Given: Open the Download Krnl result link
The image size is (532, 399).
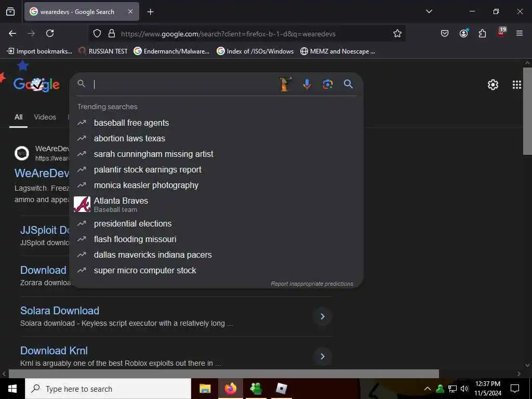Looking at the screenshot, I should pos(54,351).
